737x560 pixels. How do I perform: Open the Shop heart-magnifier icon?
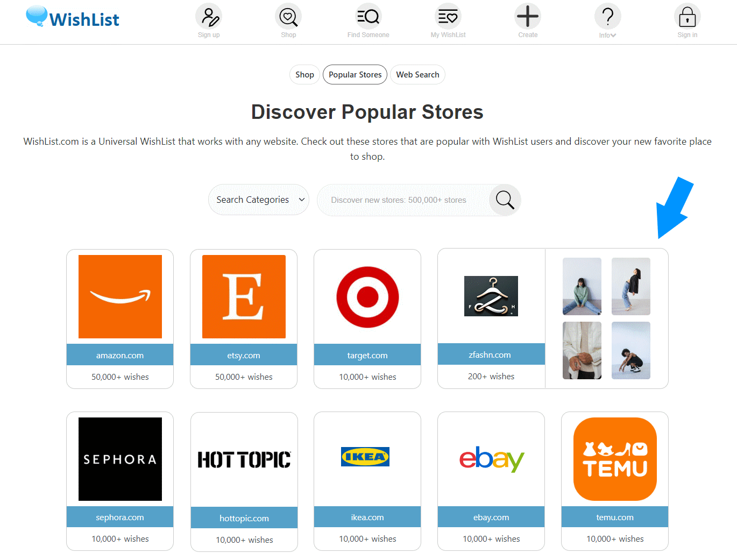(x=288, y=17)
